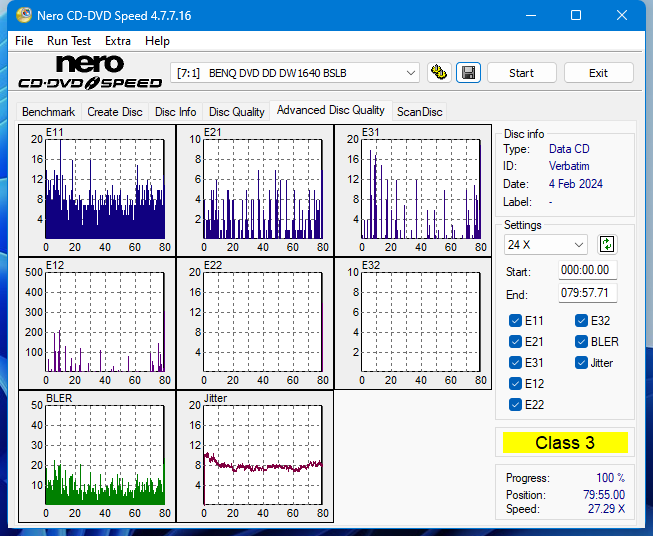The width and height of the screenshot is (653, 536).
Task: Click the Start time input field
Action: coord(587,270)
